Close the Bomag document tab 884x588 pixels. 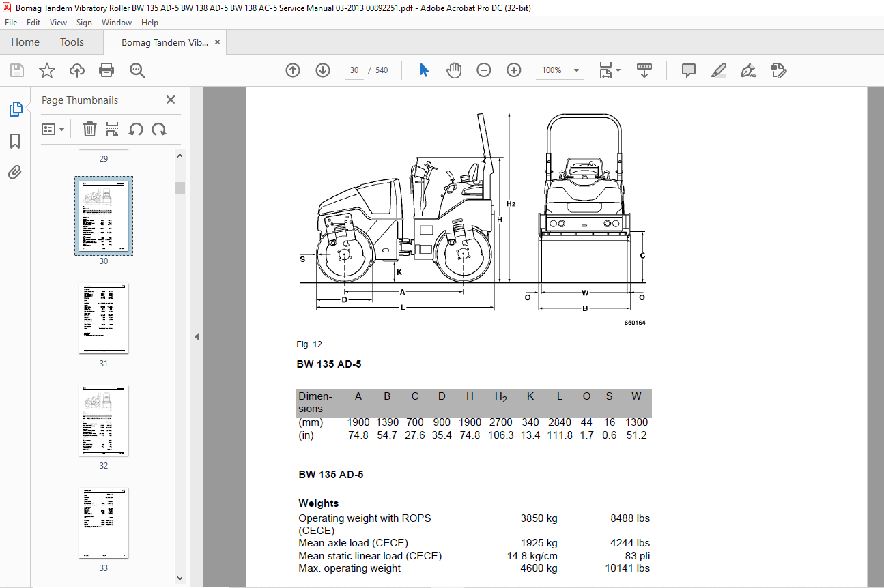click(x=217, y=42)
